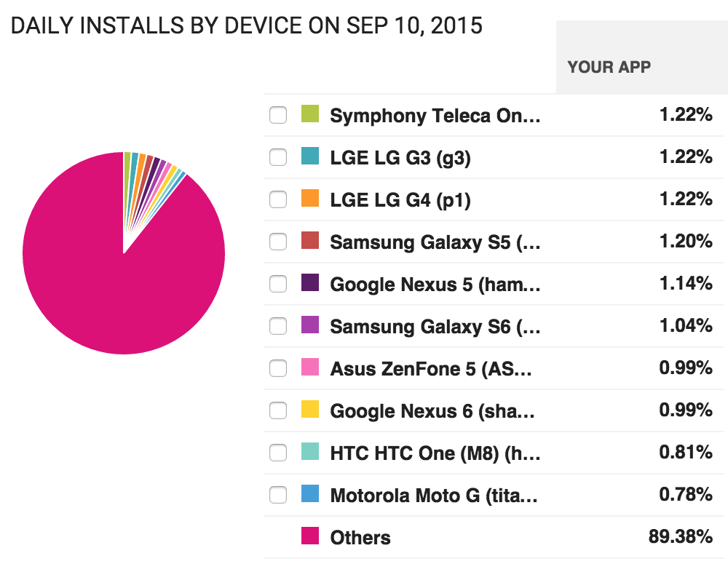Screen dimensions: 728x572
Task: Check the Motorola Moto G checkbox
Action: 278,495
